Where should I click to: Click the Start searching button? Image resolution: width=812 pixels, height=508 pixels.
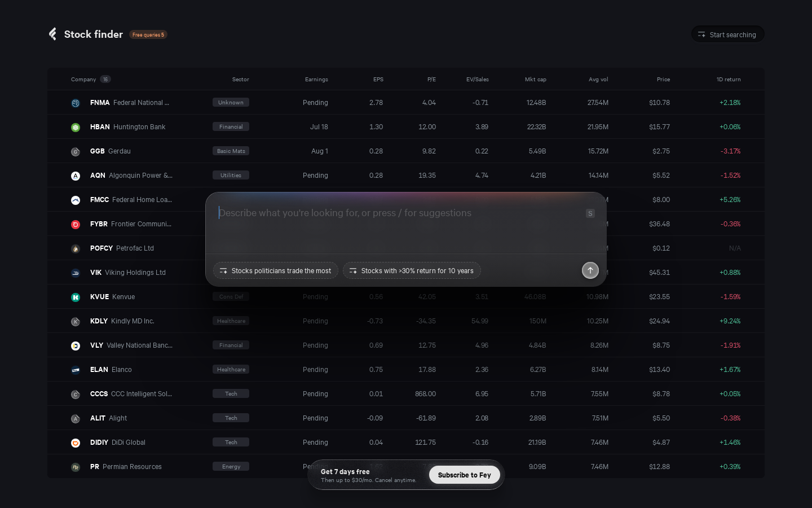coord(728,34)
